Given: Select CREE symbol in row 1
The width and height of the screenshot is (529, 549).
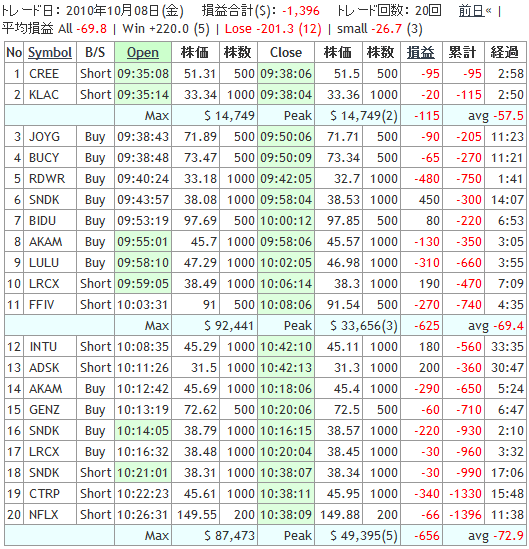Looking at the screenshot, I should click(44, 74).
